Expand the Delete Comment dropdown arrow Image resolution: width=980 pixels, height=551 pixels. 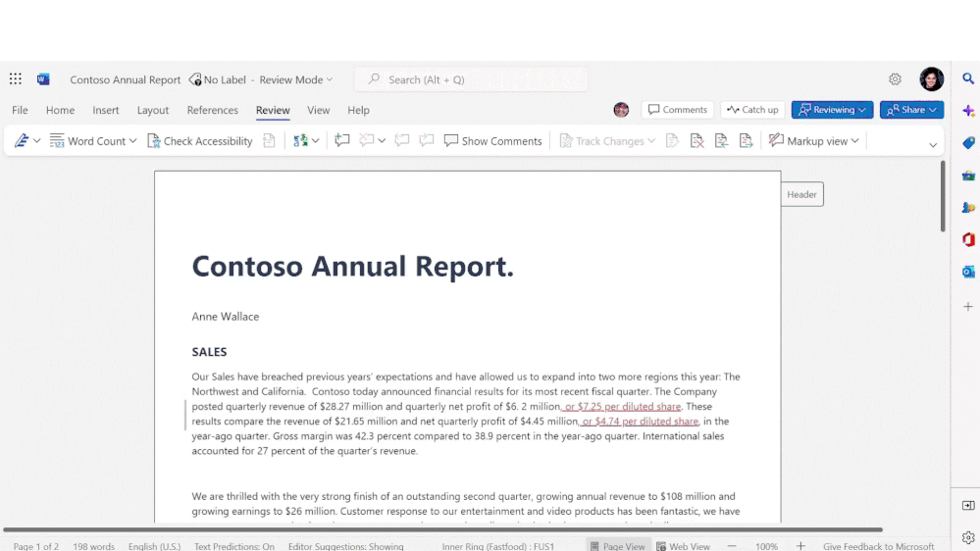point(382,141)
